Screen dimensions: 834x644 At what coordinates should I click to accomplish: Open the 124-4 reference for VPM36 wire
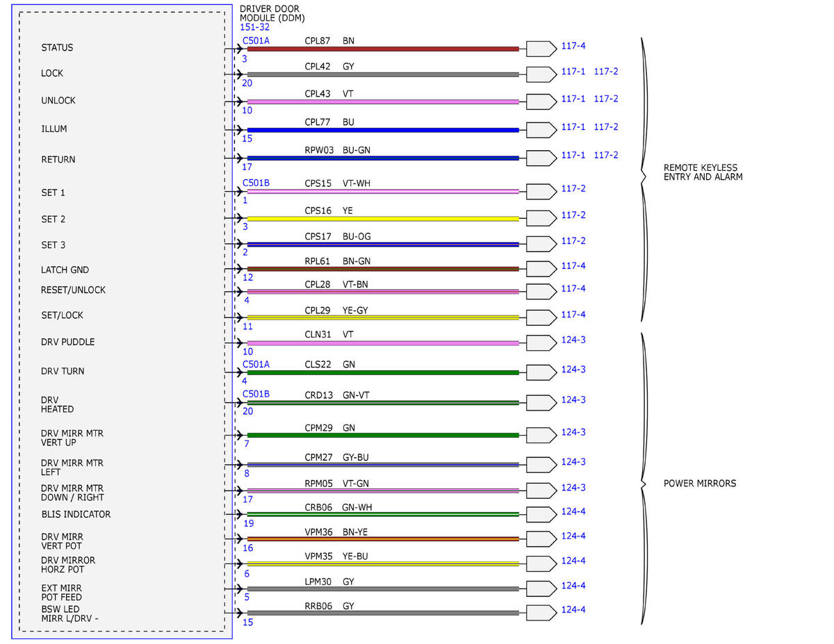[x=573, y=536]
